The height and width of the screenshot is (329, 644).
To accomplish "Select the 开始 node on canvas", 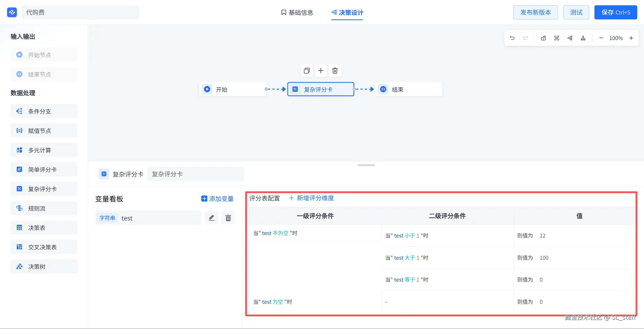I will pyautogui.click(x=233, y=89).
